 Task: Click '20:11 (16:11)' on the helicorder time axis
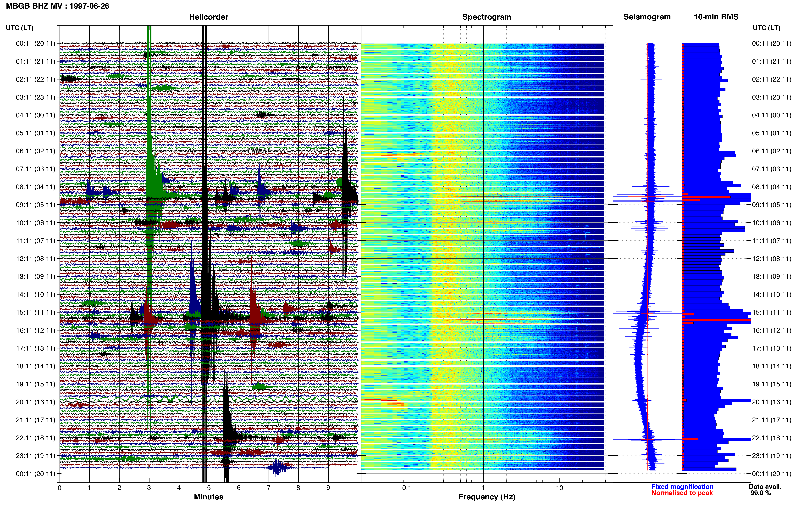point(36,402)
